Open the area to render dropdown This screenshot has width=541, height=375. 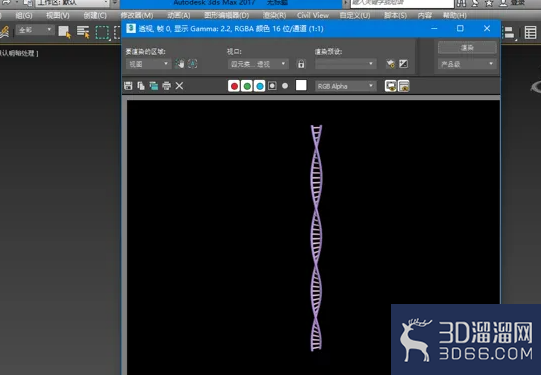coord(148,64)
